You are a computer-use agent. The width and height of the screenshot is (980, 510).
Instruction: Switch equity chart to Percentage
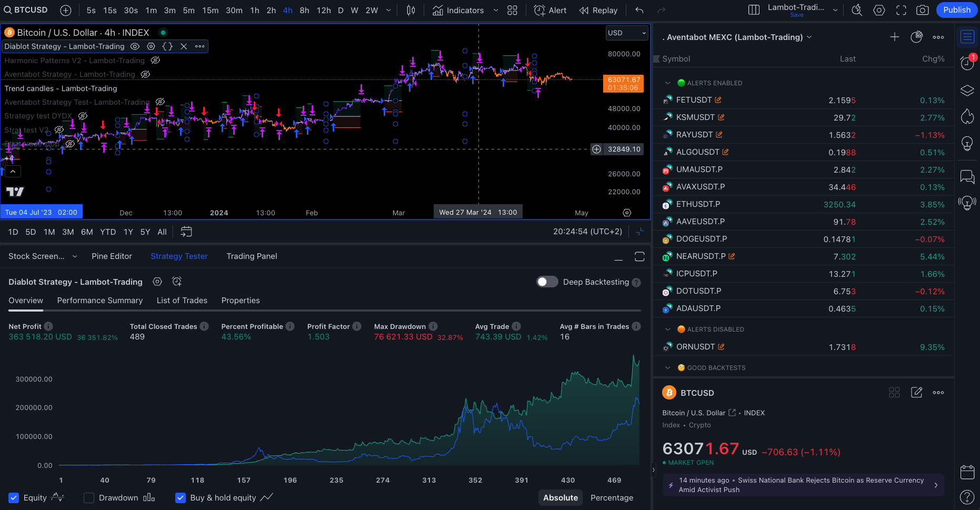pyautogui.click(x=612, y=498)
